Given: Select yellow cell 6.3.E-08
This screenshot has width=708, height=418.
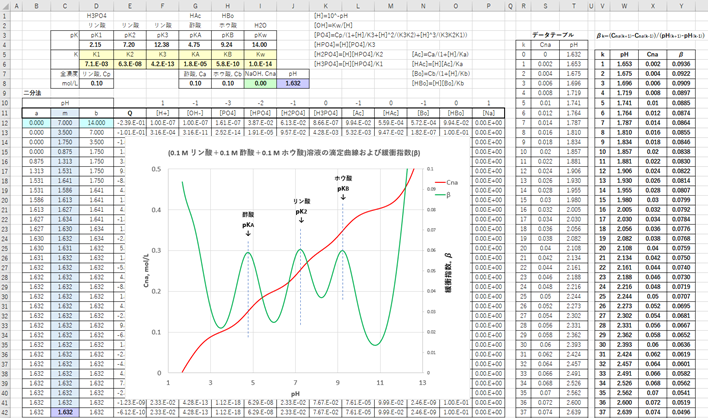Looking at the screenshot, I should coord(130,64).
